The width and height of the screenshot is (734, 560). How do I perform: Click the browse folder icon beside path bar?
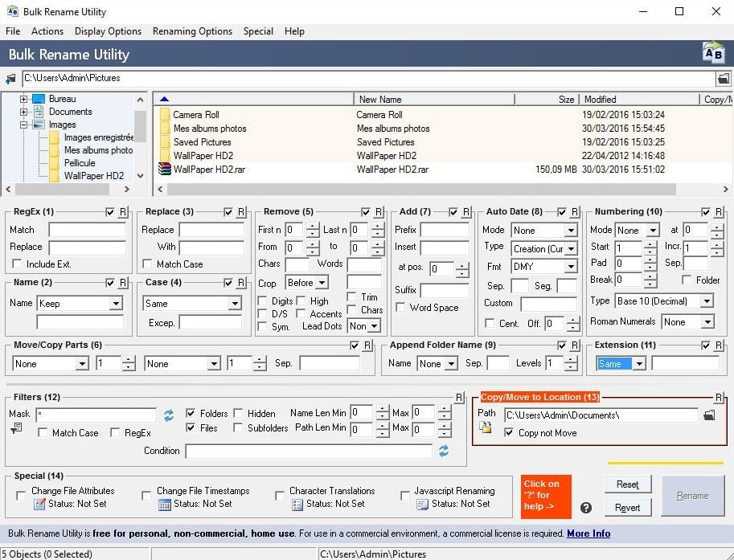click(723, 79)
